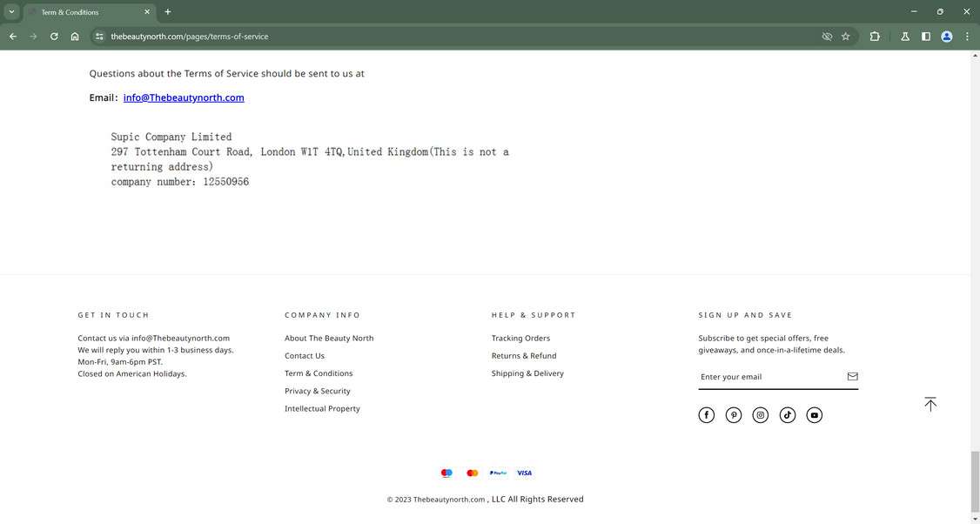Open the Pinterest social icon in footer
The image size is (980, 524).
pyautogui.click(x=734, y=415)
